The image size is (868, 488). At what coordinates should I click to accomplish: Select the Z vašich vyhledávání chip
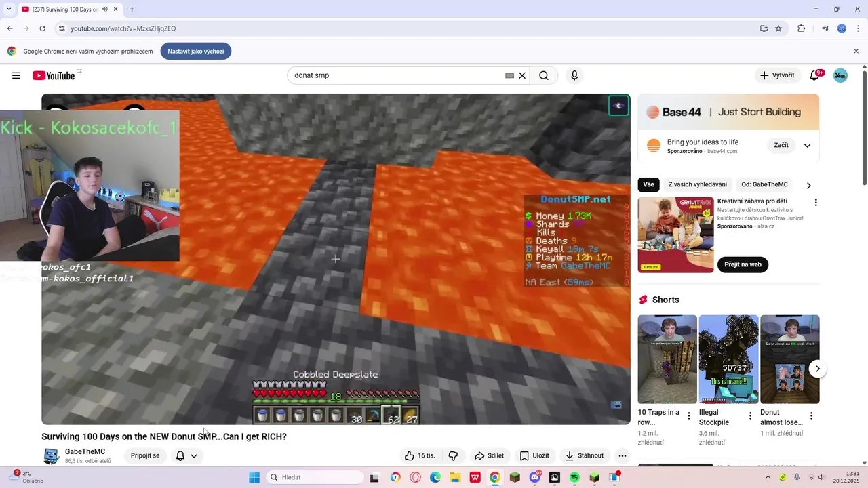point(698,184)
